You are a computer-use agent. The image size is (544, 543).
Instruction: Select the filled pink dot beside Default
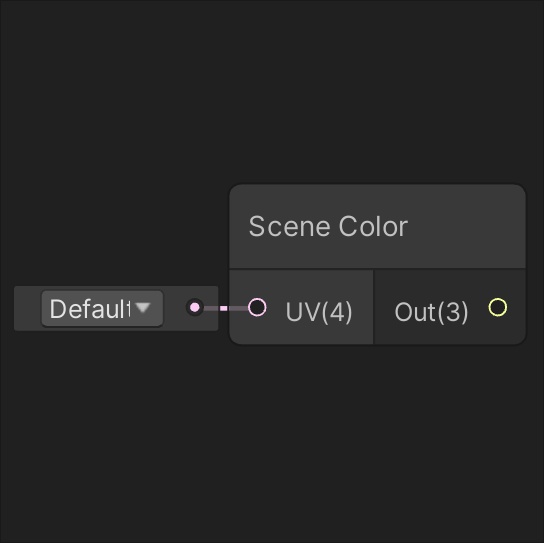point(195,307)
